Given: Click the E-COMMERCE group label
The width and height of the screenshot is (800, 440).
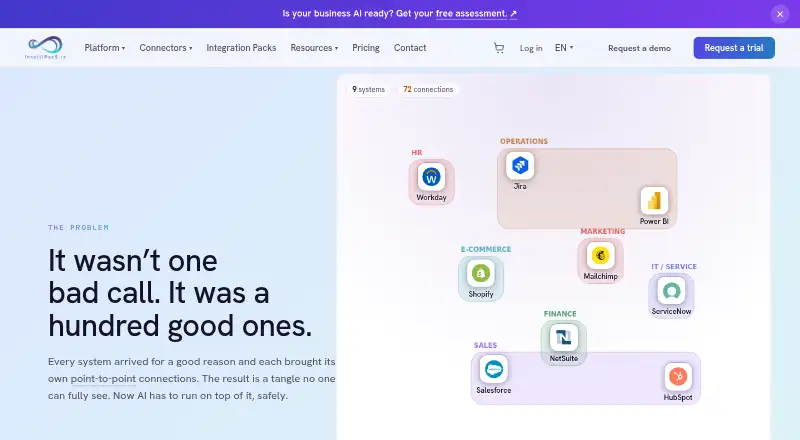Looking at the screenshot, I should click(x=486, y=249).
